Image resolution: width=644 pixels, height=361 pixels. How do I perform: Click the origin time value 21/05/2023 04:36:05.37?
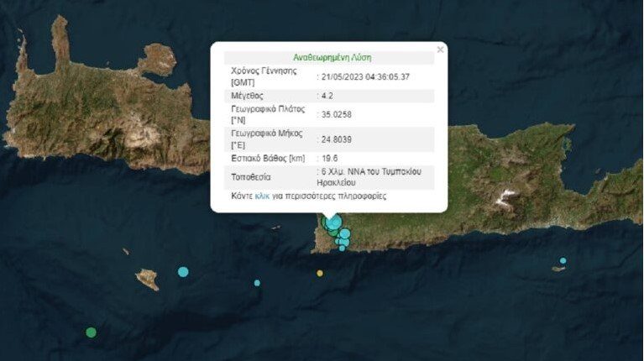365,76
